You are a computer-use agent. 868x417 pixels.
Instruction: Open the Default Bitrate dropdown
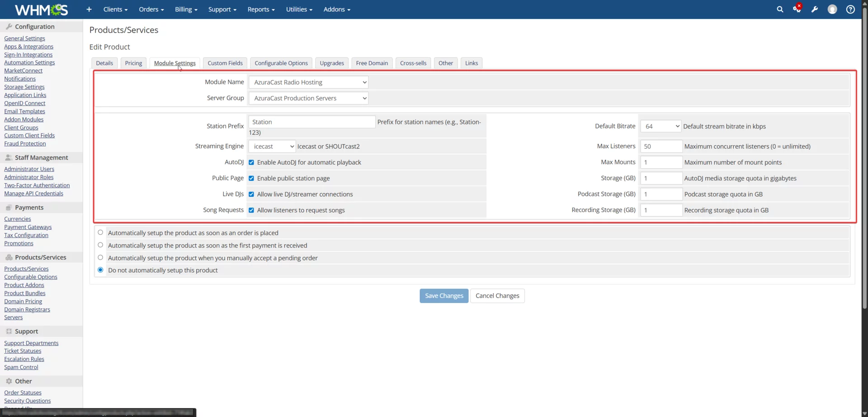pyautogui.click(x=660, y=126)
